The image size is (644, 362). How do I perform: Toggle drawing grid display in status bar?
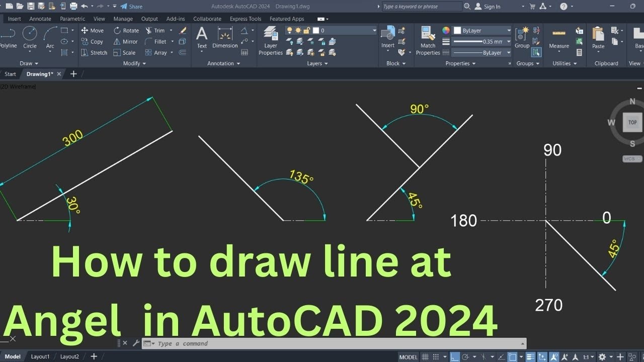[x=425, y=357]
